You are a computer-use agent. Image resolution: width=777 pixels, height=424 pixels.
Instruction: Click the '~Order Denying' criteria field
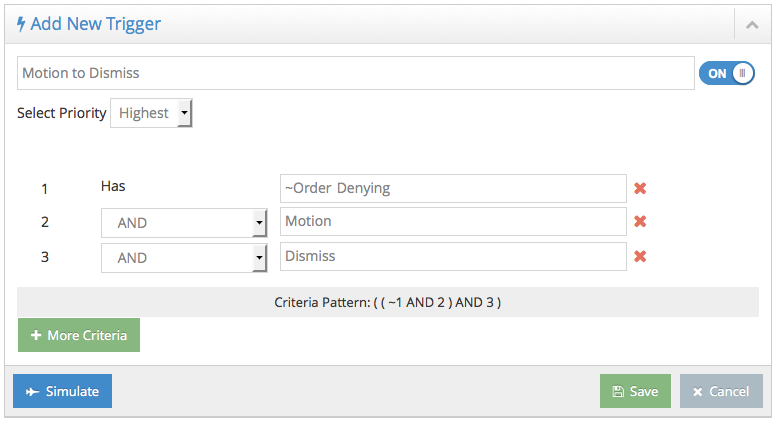(453, 188)
